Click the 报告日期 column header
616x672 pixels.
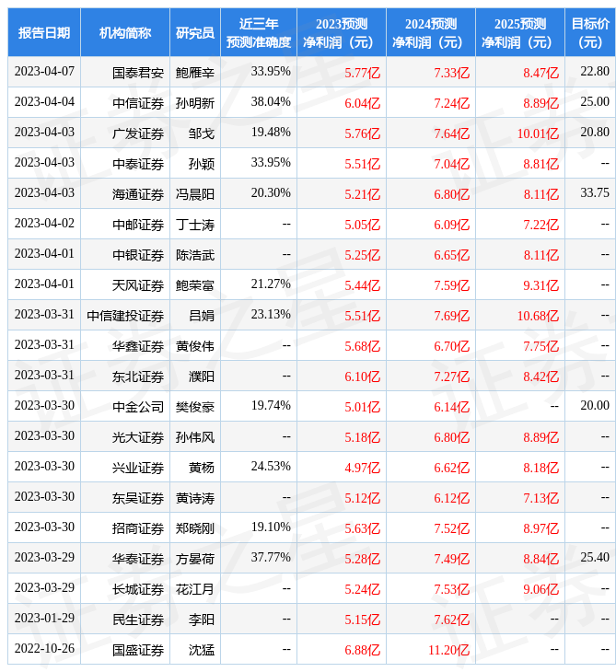click(x=44, y=32)
